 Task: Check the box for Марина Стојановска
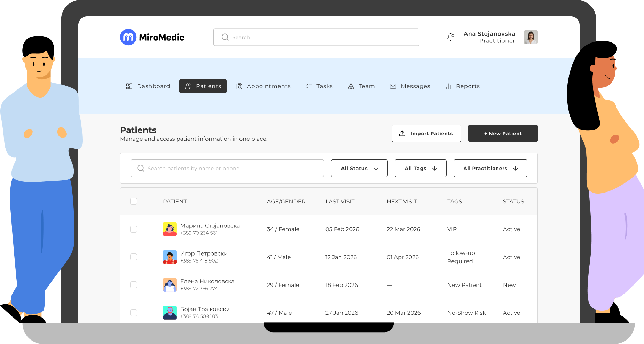point(134,229)
